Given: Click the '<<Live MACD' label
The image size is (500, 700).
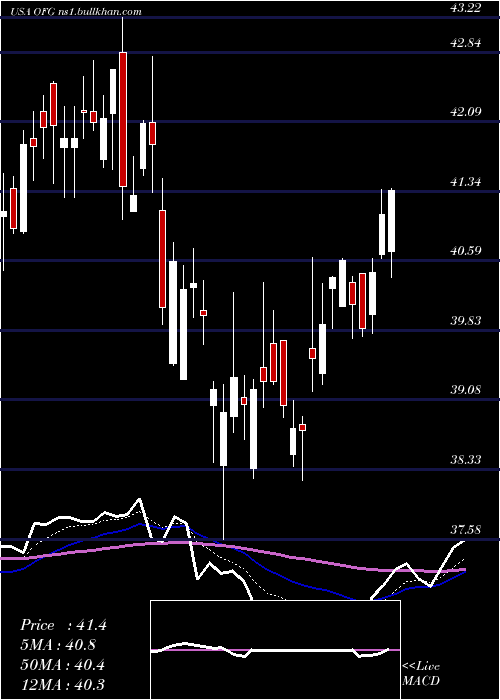Looking at the screenshot, I should click(421, 674).
